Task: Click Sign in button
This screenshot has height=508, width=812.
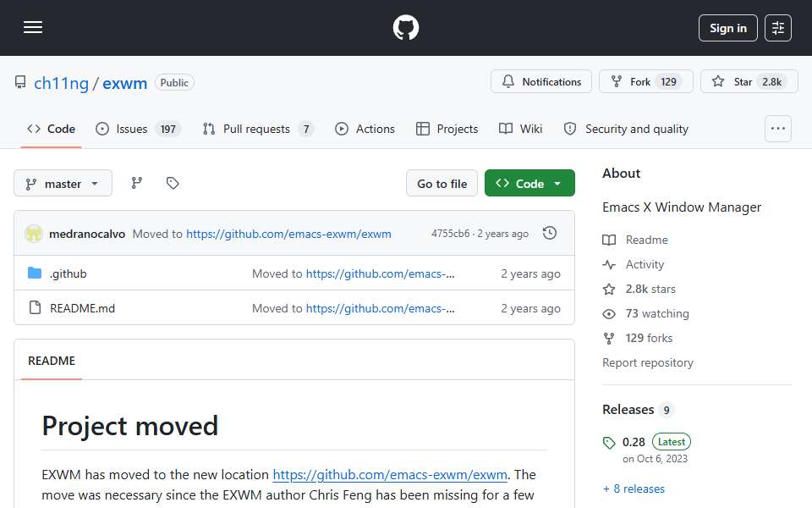Action: 727,28
